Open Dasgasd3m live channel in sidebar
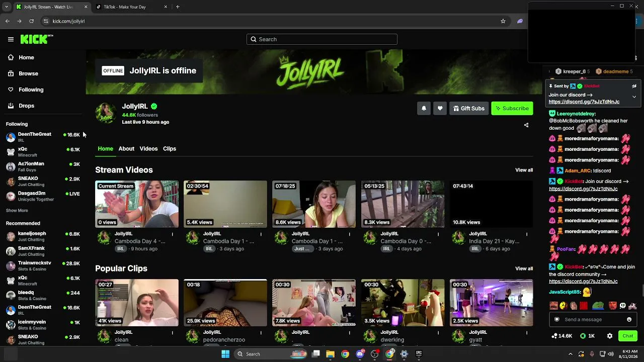Screen dimensions: 644x362 43,196
